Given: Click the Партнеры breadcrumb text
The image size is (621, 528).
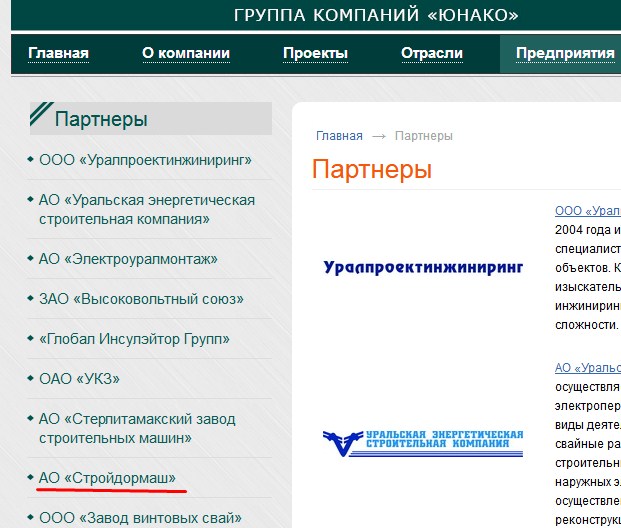Looking at the screenshot, I should pos(423,136).
